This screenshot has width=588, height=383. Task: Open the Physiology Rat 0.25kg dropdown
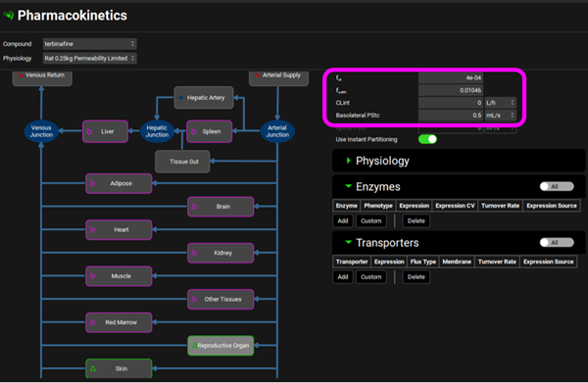point(89,58)
